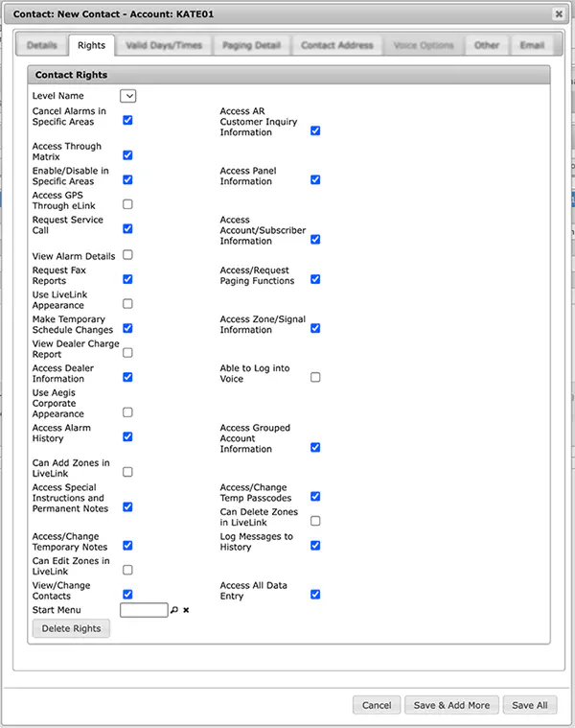The height and width of the screenshot is (728, 575).
Task: Uncheck Access All Data Entry
Action: (x=315, y=595)
